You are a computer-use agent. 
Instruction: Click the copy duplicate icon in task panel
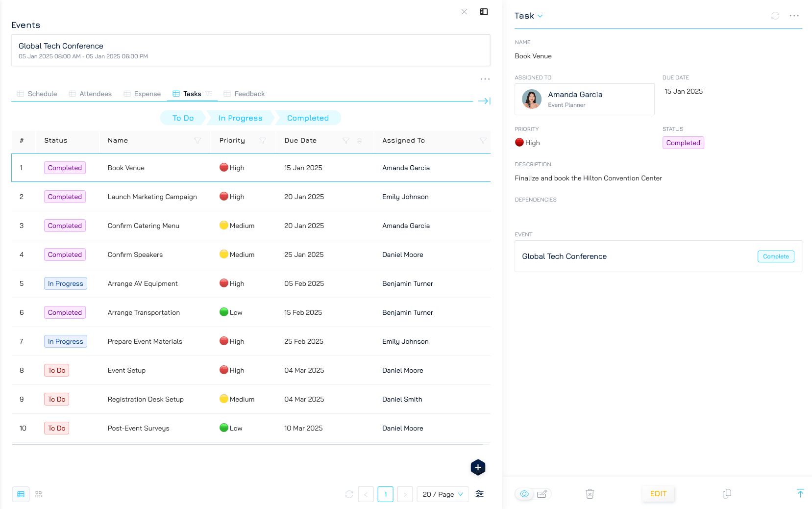coord(727,494)
